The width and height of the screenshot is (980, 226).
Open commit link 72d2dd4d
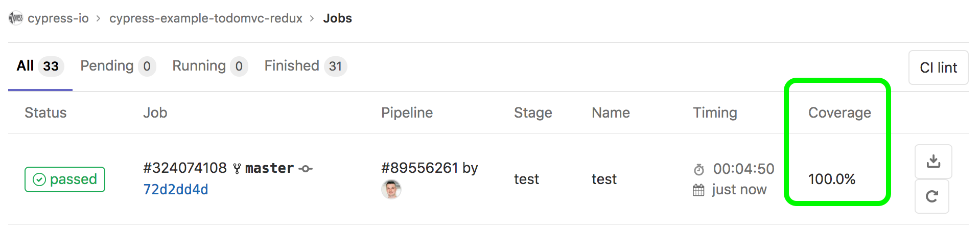[176, 190]
